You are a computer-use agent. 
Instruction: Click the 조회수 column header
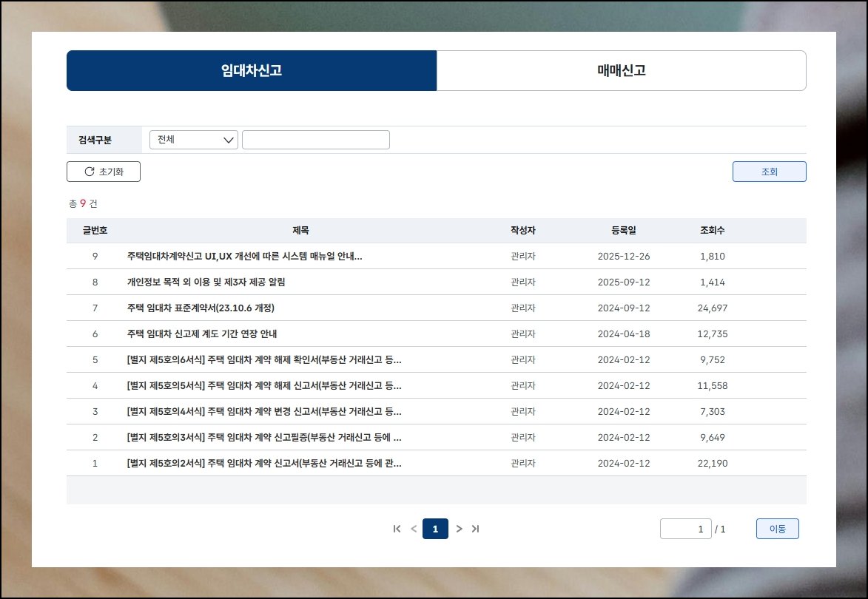pos(713,231)
